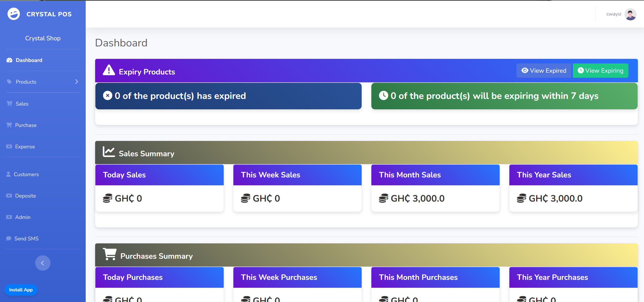This screenshot has height=302, width=644.
Task: Click the Expiry Products warning triangle icon
Action: tap(109, 70)
